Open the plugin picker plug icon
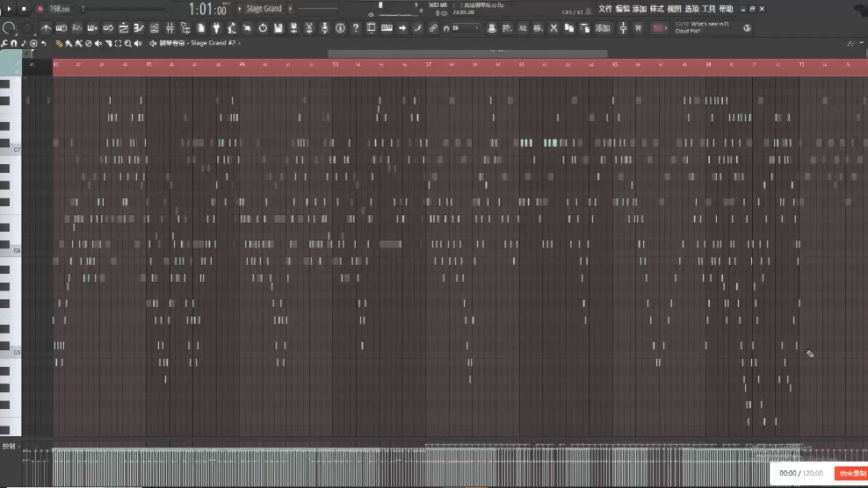Image resolution: width=868 pixels, height=488 pixels. tap(216, 28)
